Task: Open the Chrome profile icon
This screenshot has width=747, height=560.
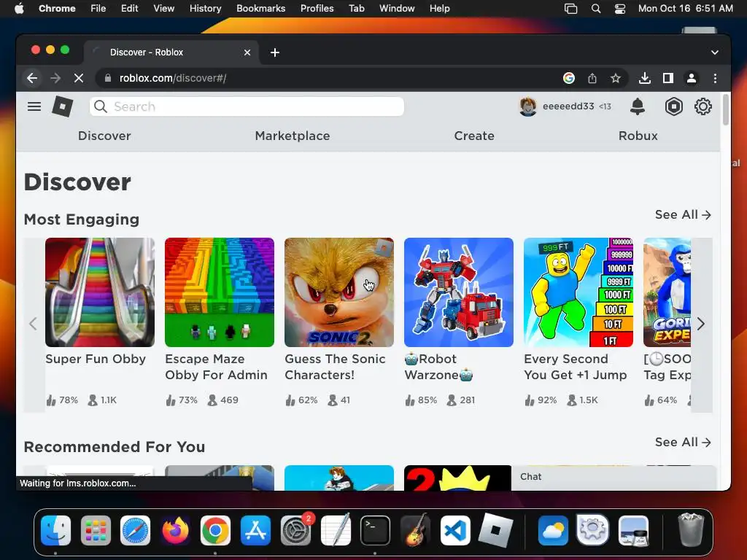Action: (x=692, y=78)
